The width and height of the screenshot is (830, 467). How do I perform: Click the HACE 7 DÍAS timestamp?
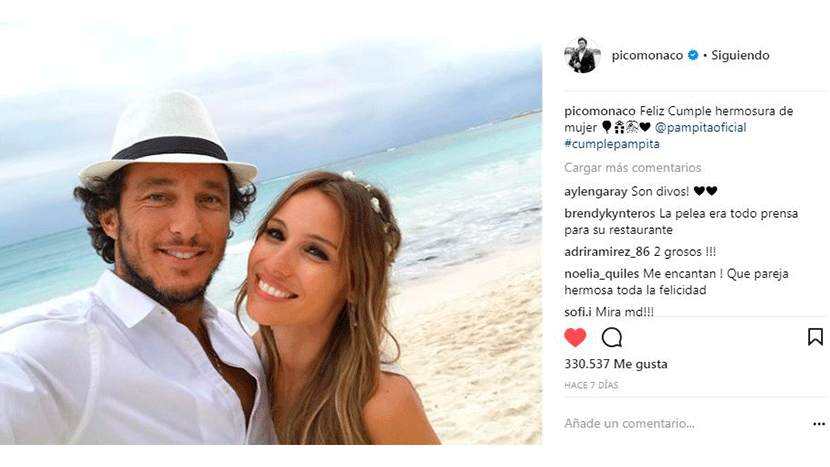(x=591, y=385)
